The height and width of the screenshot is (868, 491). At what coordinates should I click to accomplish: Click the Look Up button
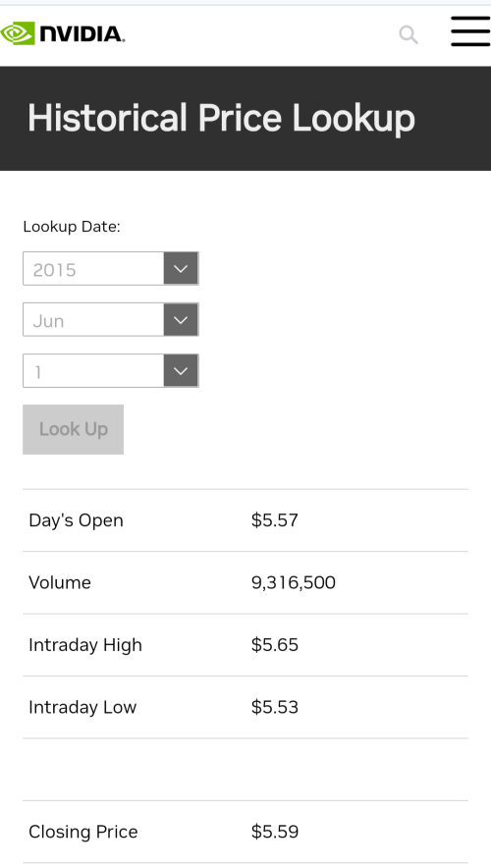(x=73, y=429)
